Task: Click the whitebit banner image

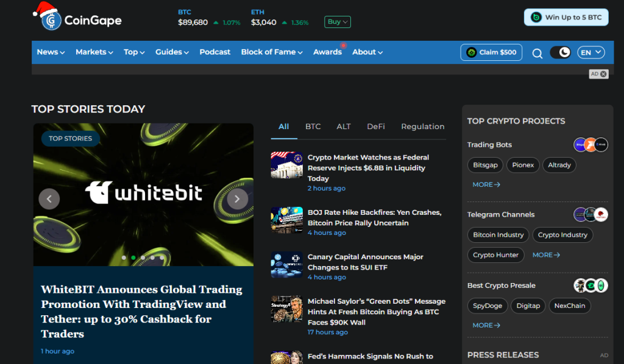Action: click(x=143, y=194)
